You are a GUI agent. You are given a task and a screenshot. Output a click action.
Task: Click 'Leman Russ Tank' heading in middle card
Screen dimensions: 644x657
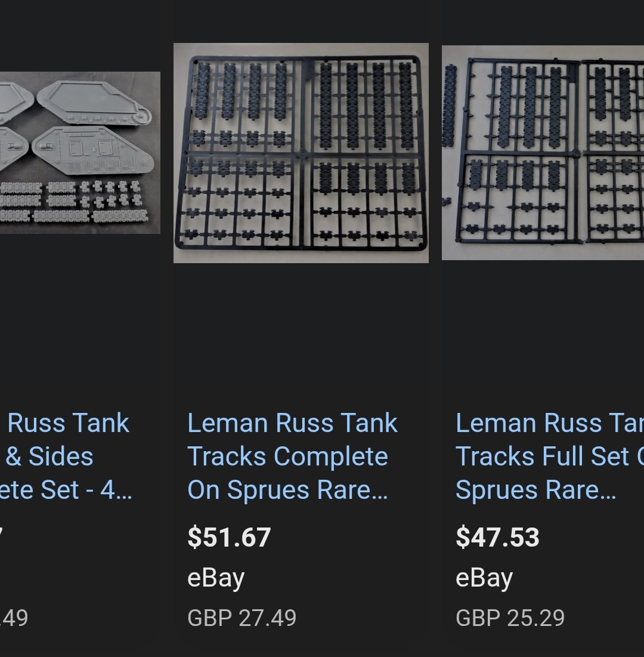point(292,422)
